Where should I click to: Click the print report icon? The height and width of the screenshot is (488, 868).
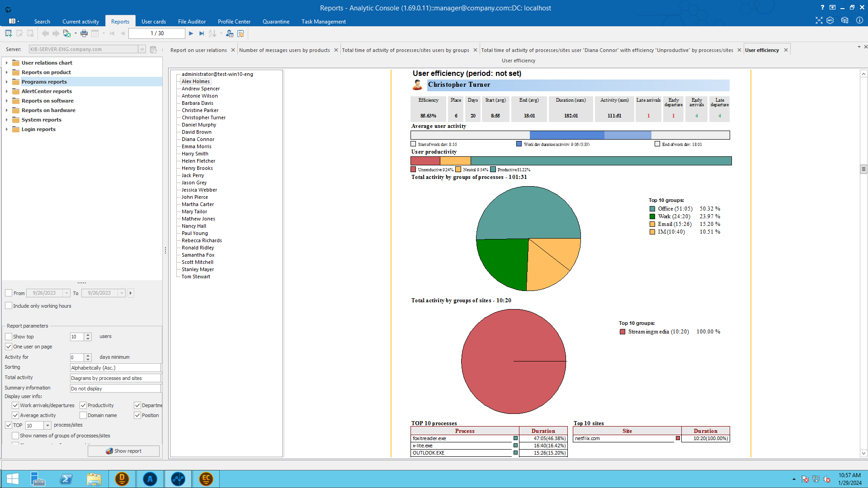pyautogui.click(x=84, y=33)
